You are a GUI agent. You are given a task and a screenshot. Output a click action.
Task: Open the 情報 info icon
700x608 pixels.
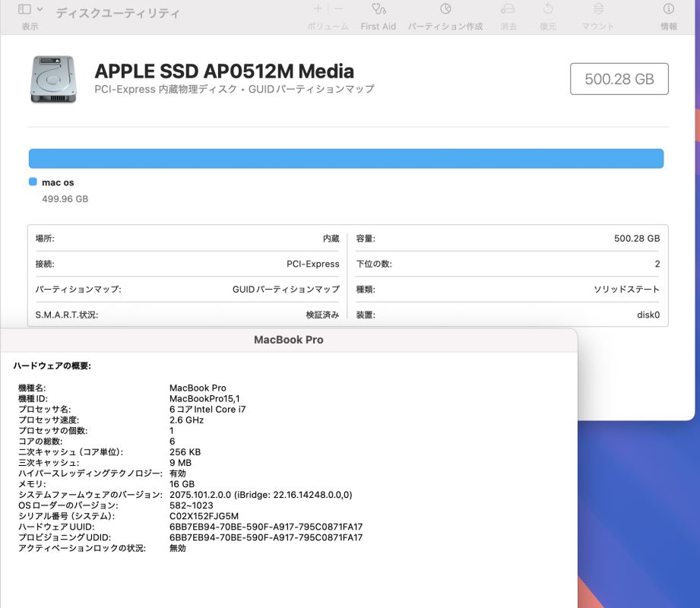point(669,9)
